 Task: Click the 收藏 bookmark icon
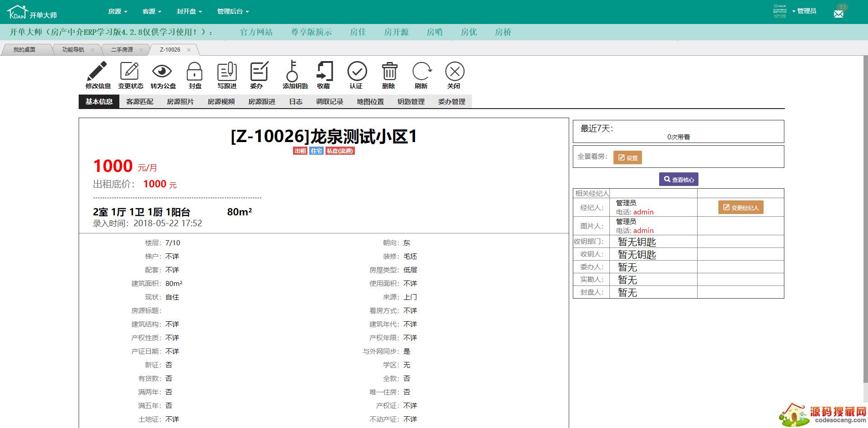[x=324, y=72]
